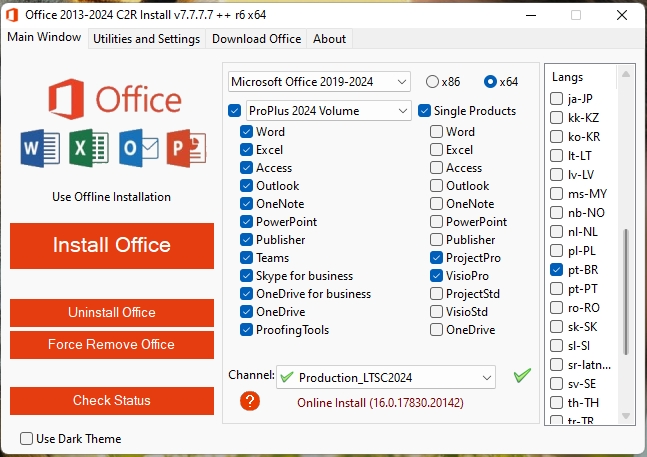The image size is (647, 457).
Task: Check the ProjectStd checkbox
Action: tap(436, 294)
